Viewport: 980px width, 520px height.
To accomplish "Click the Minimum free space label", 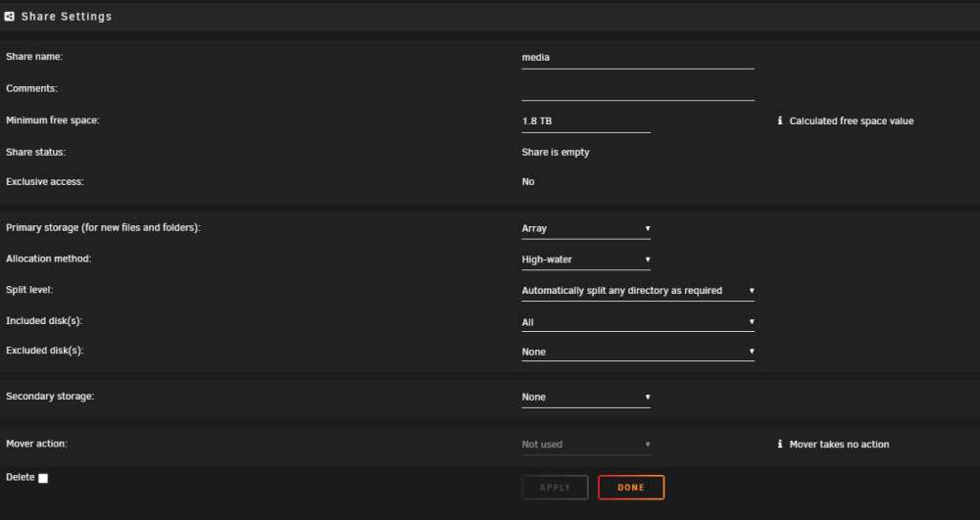I will (x=53, y=119).
